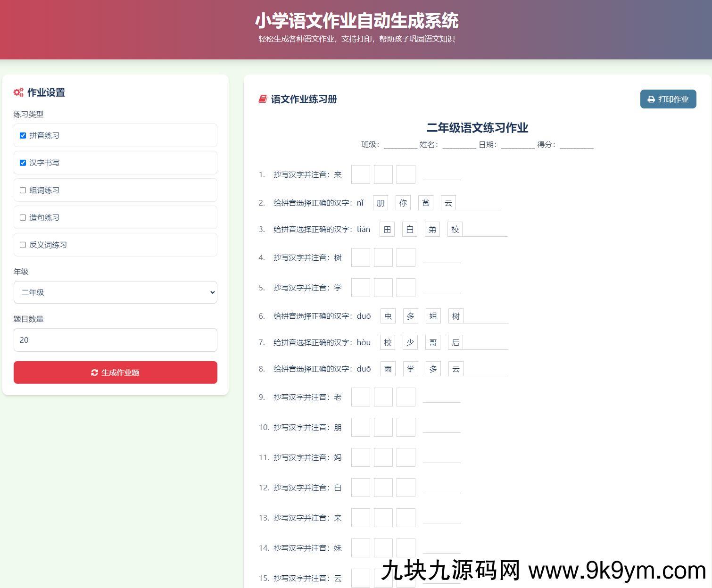
Task: Select character 田 in question 3
Action: point(387,229)
